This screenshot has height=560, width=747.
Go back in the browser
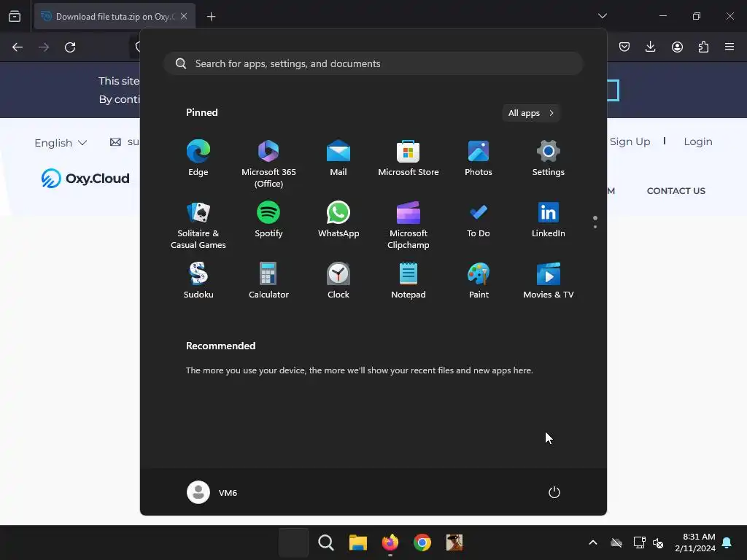coord(18,47)
